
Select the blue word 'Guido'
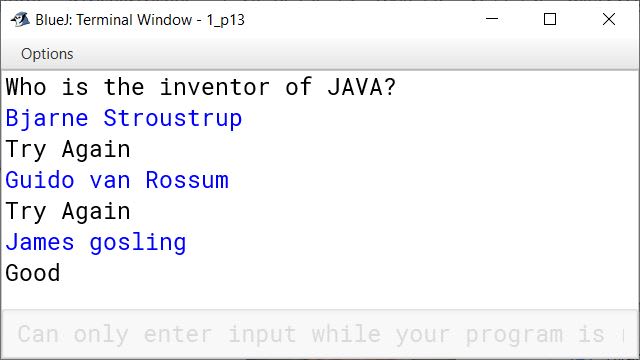40,180
